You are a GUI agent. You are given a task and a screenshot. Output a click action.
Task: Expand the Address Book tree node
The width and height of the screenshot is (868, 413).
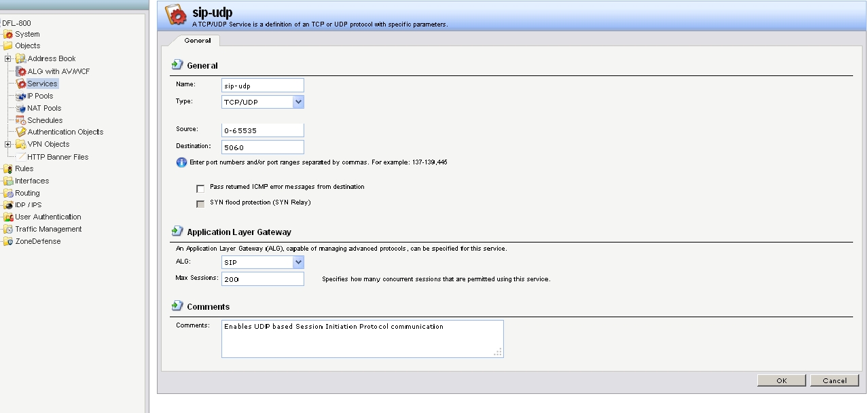pyautogui.click(x=8, y=58)
